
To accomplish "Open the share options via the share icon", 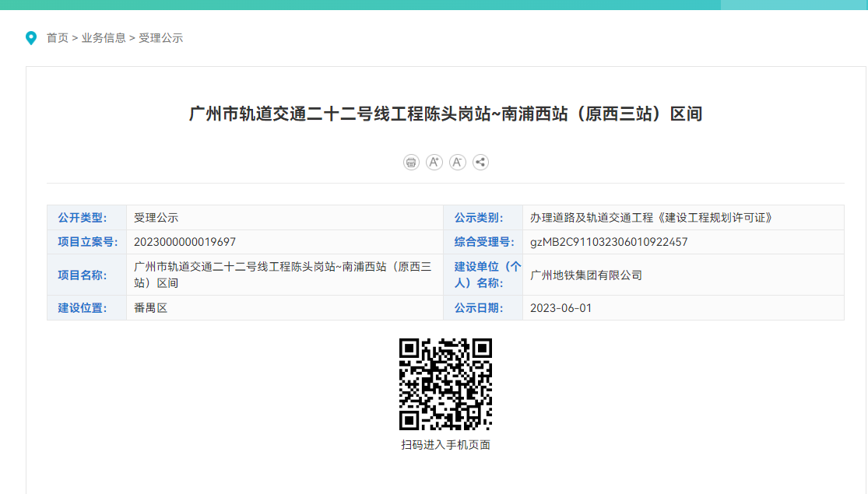I will (x=480, y=162).
